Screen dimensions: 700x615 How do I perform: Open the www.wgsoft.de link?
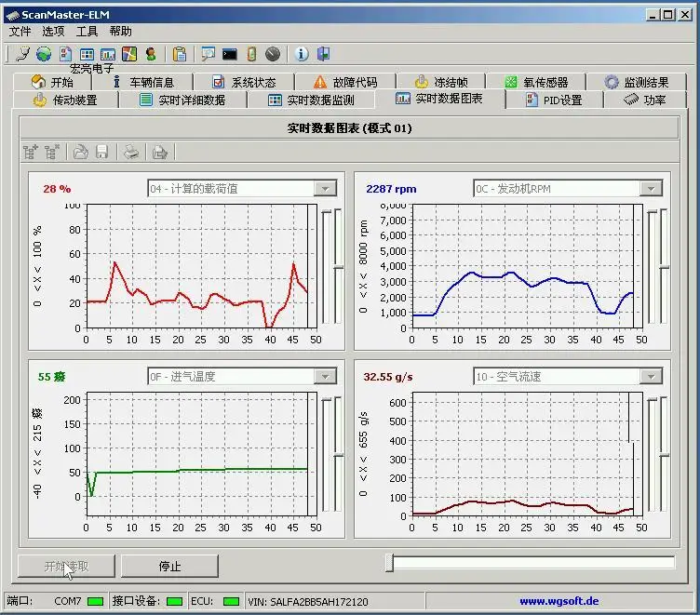(x=559, y=601)
